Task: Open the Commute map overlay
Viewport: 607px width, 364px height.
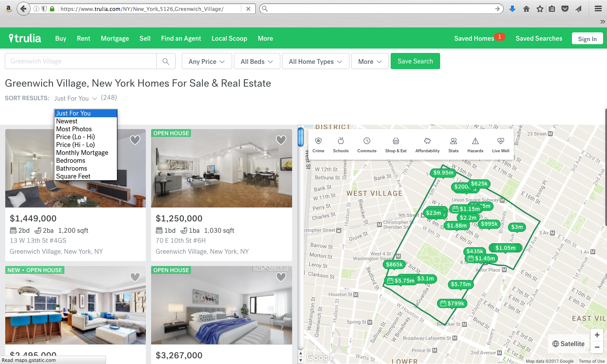Action: 367,141
